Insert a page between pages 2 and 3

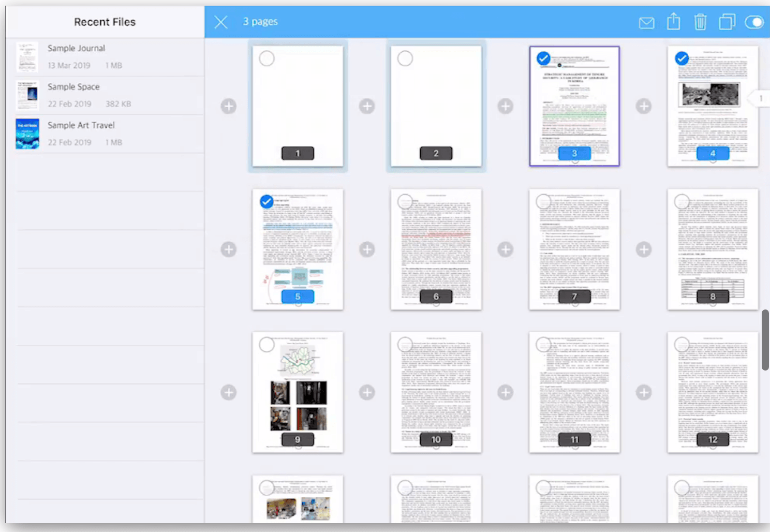[x=506, y=106]
